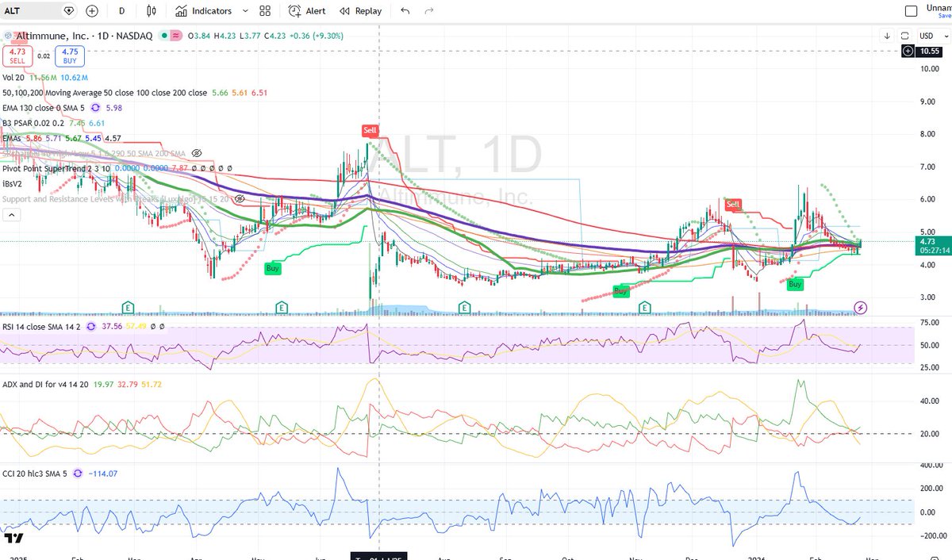
Task: Open the layout setup square icon
Action: coord(911,11)
